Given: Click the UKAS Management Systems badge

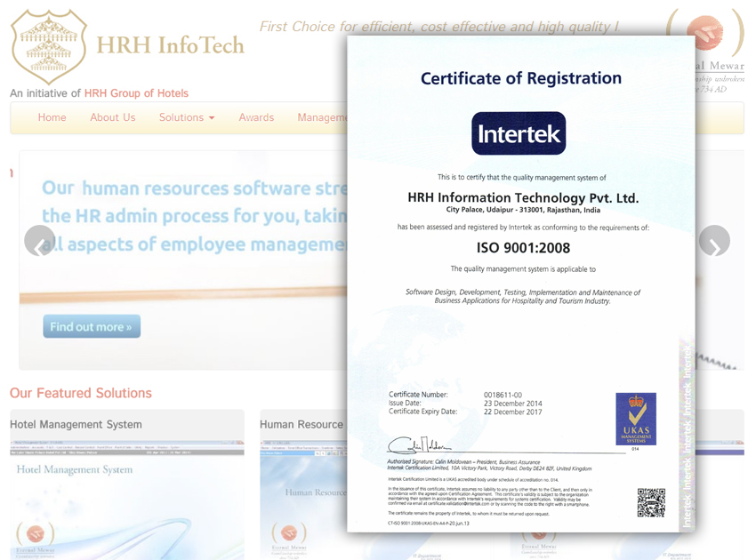Looking at the screenshot, I should point(636,419).
